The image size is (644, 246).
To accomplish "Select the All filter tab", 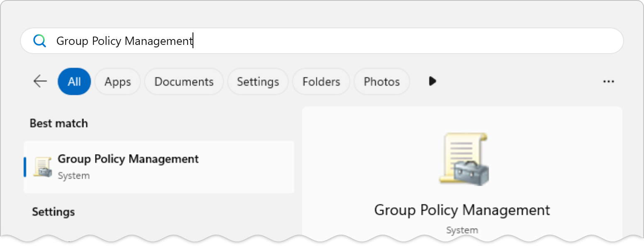I will click(74, 81).
